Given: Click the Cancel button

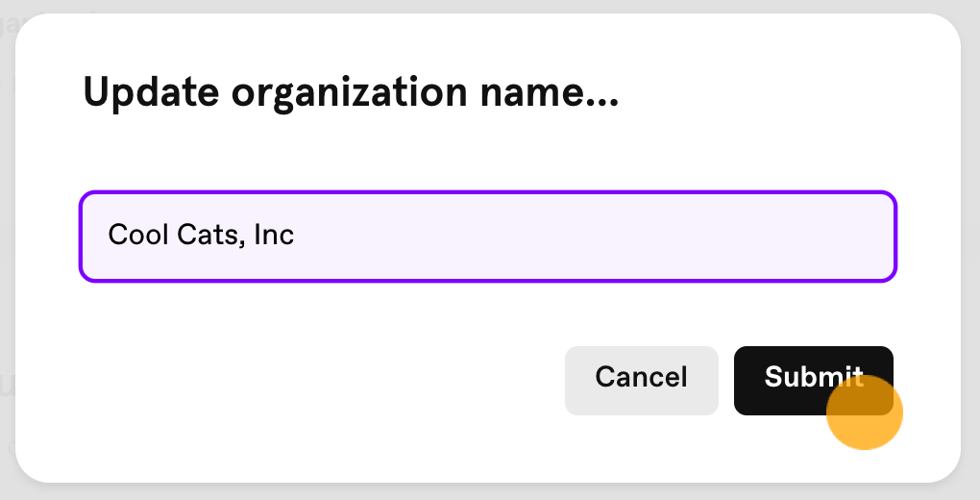Looking at the screenshot, I should pos(641,381).
